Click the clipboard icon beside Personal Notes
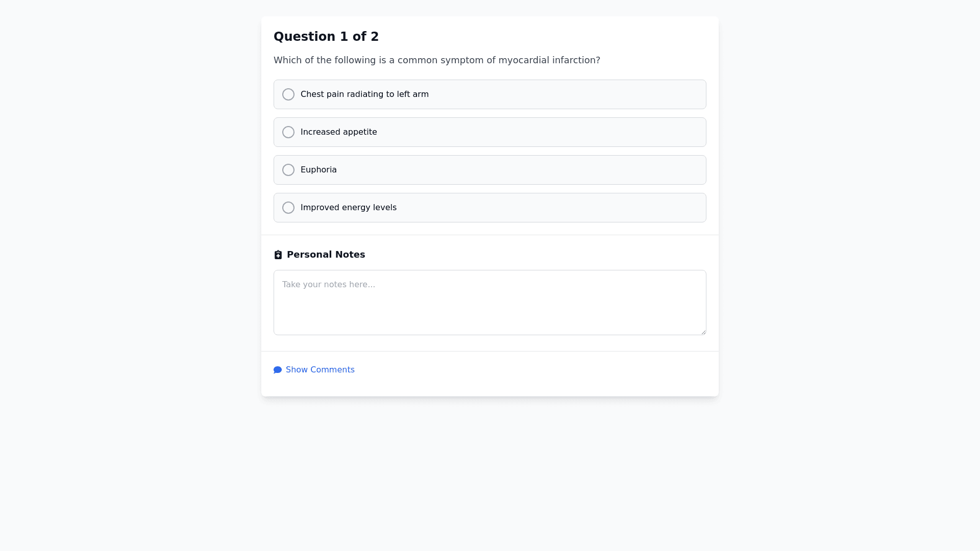This screenshot has height=551, width=980. pyautogui.click(x=278, y=255)
